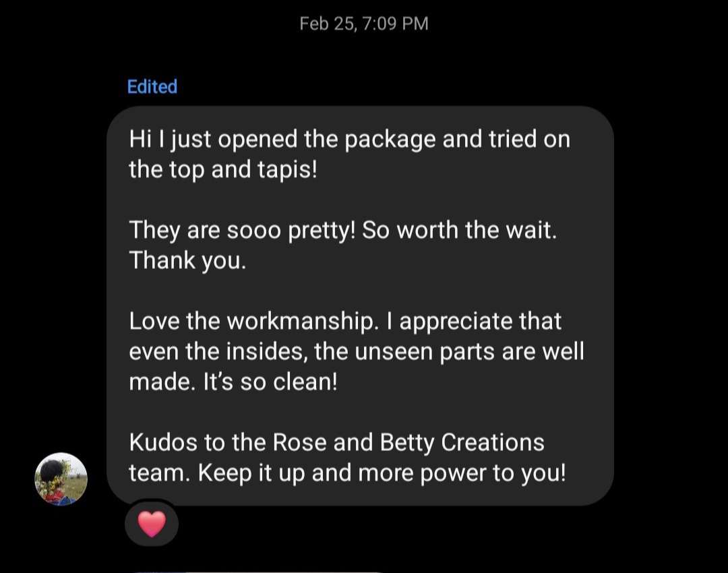This screenshot has width=728, height=573.
Task: Click the words "I appreciate that"
Action: click(x=475, y=321)
